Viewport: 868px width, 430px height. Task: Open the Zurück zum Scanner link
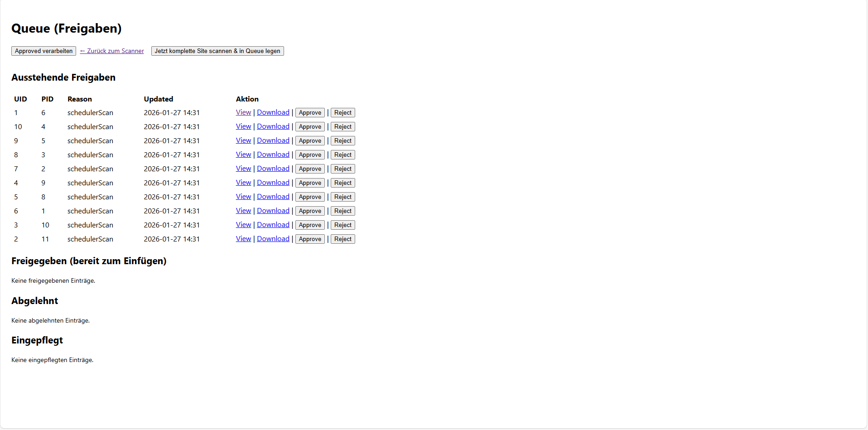(x=111, y=51)
